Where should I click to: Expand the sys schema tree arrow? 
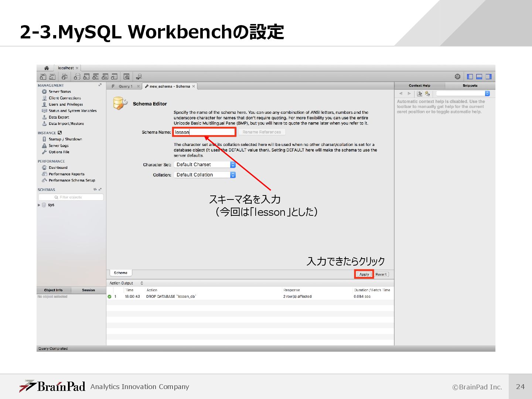[39, 205]
